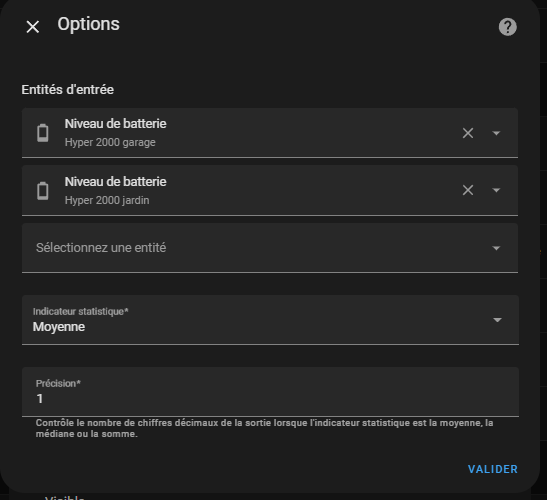Expand dropdown arrow on Hyper 2000 jardin row
Screen dimensions: 547x500
[496, 190]
